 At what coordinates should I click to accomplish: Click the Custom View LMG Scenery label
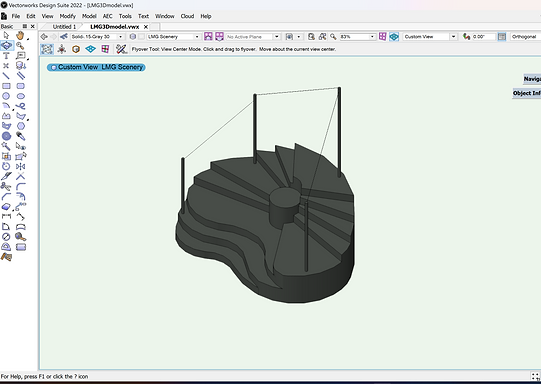pyautogui.click(x=96, y=67)
